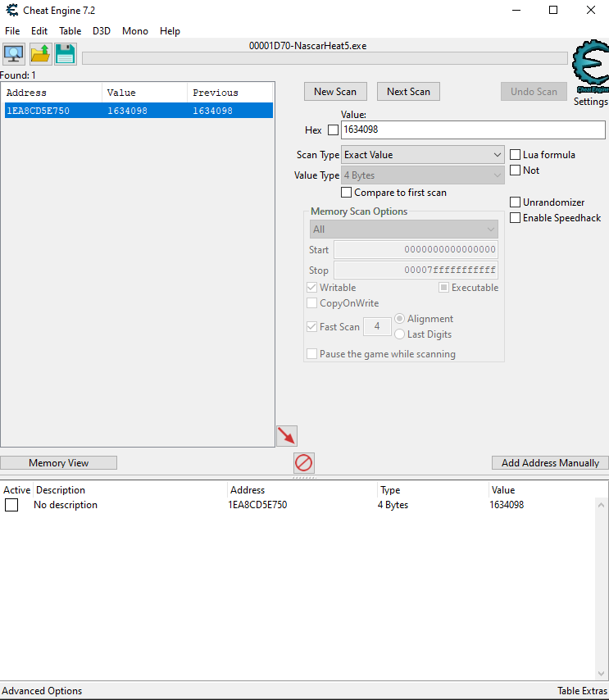Screen dimensions: 609x700
Task: Open the D3D menu
Action: click(x=102, y=31)
